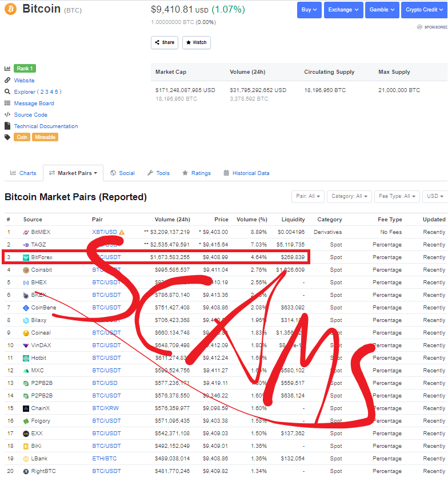Open the CoinBene source link
The height and width of the screenshot is (477, 448).
(x=44, y=308)
